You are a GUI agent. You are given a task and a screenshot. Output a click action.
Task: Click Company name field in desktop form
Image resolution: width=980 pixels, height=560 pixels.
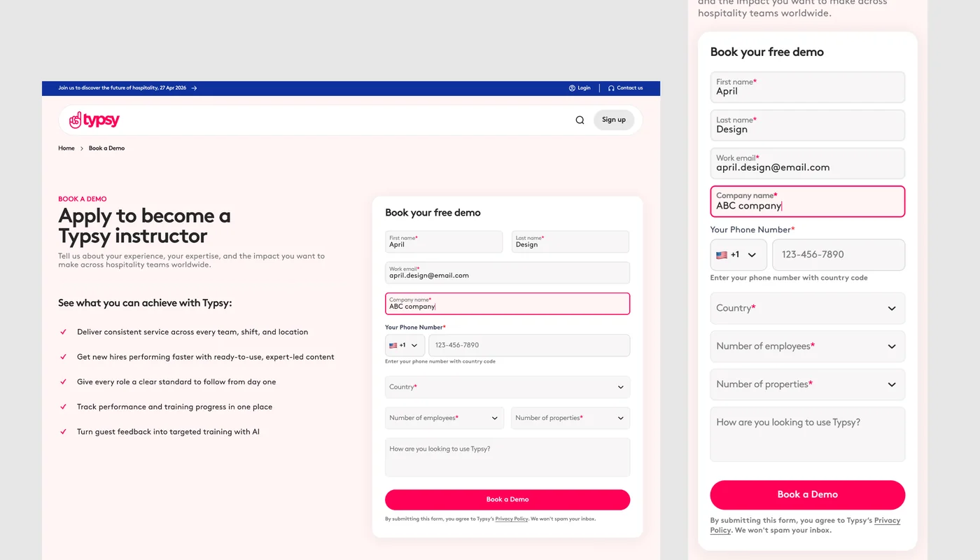pyautogui.click(x=507, y=304)
